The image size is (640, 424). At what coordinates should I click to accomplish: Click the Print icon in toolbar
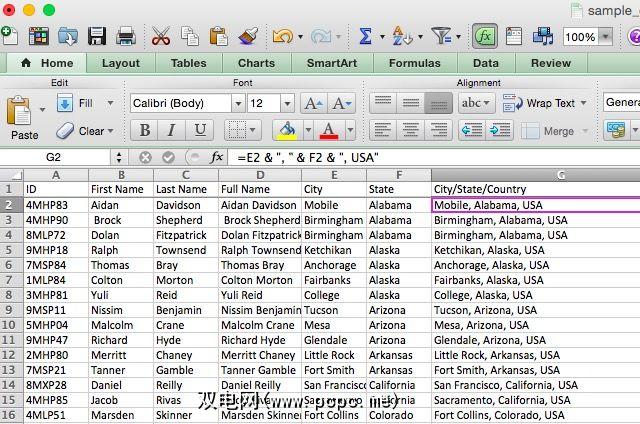click(x=126, y=36)
